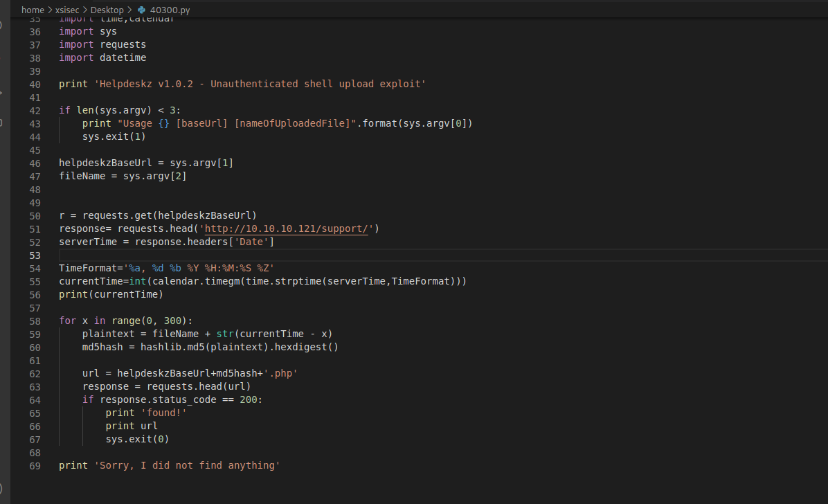This screenshot has width=828, height=504.
Task: Open the 'home' breadcrumb segment
Action: tap(33, 10)
